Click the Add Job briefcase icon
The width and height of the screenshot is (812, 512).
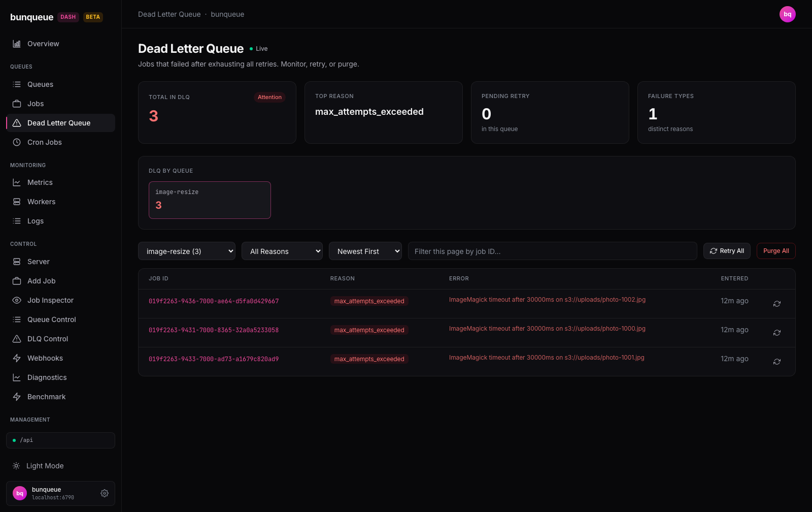pos(17,281)
